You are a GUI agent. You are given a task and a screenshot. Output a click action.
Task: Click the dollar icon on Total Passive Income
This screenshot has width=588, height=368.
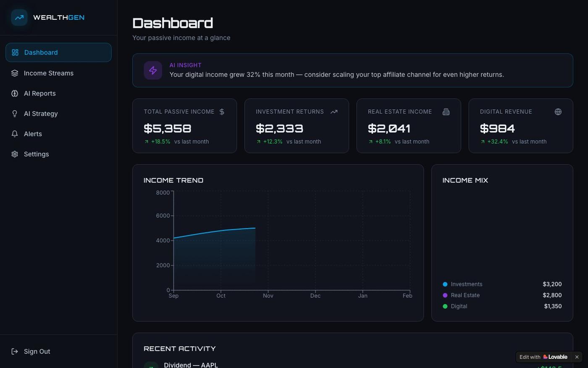coord(222,111)
